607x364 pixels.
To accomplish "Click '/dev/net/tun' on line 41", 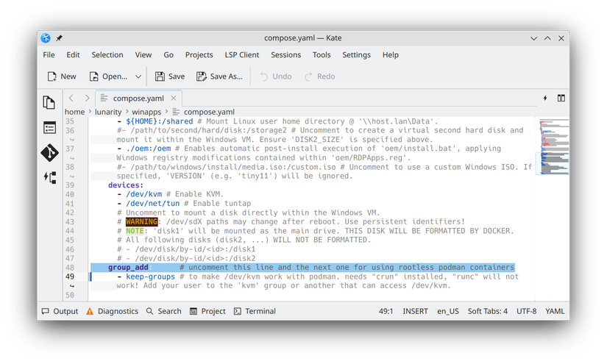I will point(152,204).
